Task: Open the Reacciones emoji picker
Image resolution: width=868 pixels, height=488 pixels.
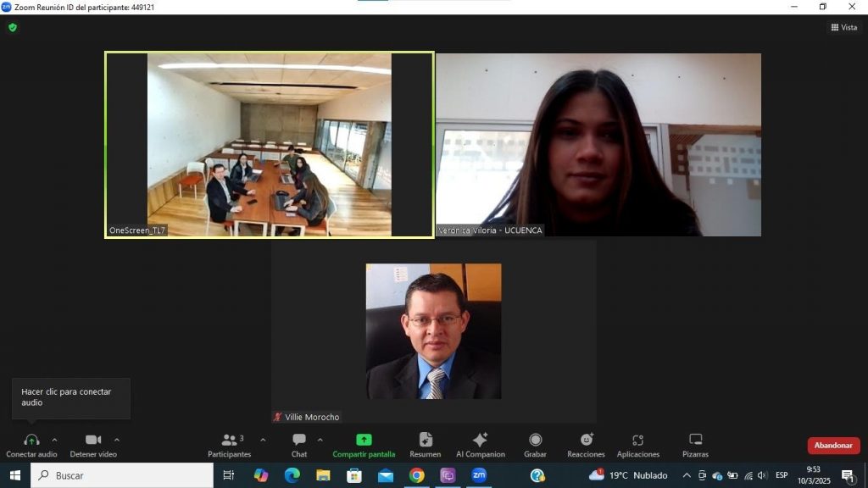Action: (x=586, y=441)
